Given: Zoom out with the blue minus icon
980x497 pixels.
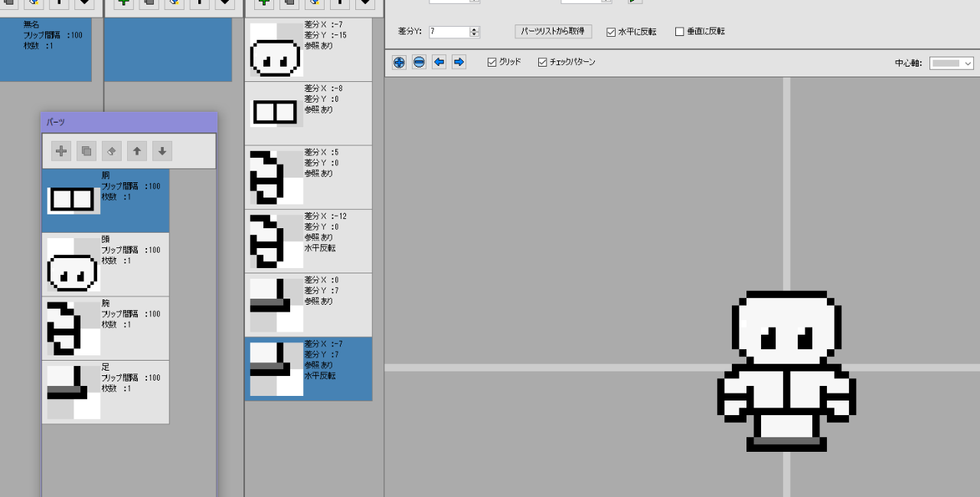Looking at the screenshot, I should pos(419,62).
